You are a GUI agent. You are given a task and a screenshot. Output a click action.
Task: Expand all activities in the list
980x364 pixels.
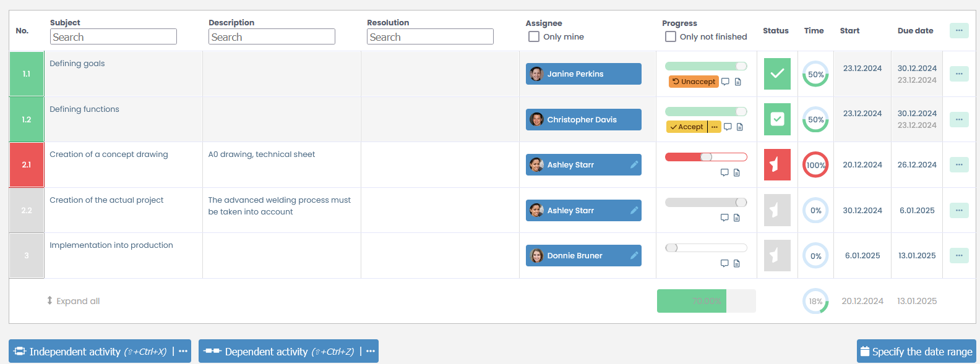[x=73, y=301]
